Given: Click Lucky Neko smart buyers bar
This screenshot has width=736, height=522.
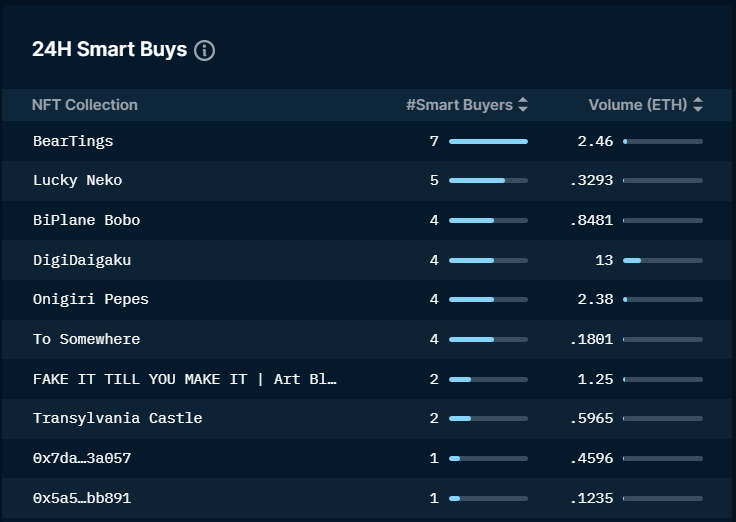Looking at the screenshot, I should 488,181.
